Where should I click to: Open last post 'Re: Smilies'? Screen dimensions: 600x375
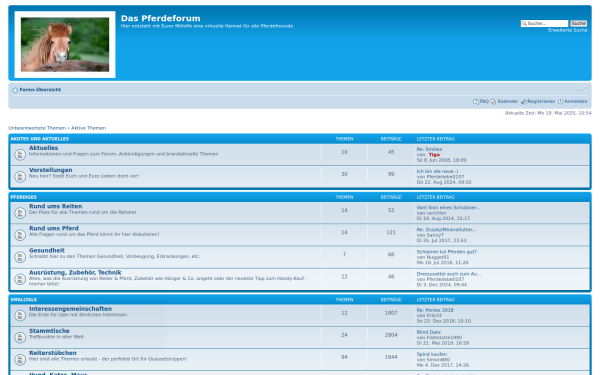coord(429,149)
